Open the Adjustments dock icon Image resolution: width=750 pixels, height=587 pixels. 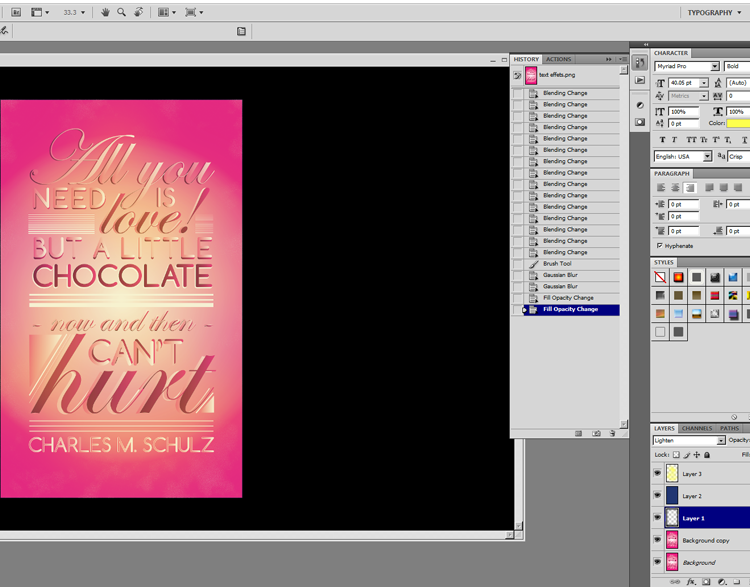(640, 105)
